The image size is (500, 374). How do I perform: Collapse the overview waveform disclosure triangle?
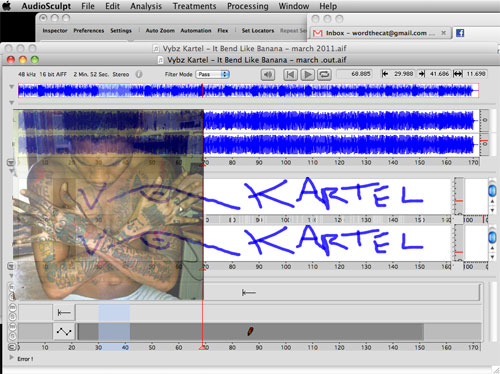click(x=11, y=87)
